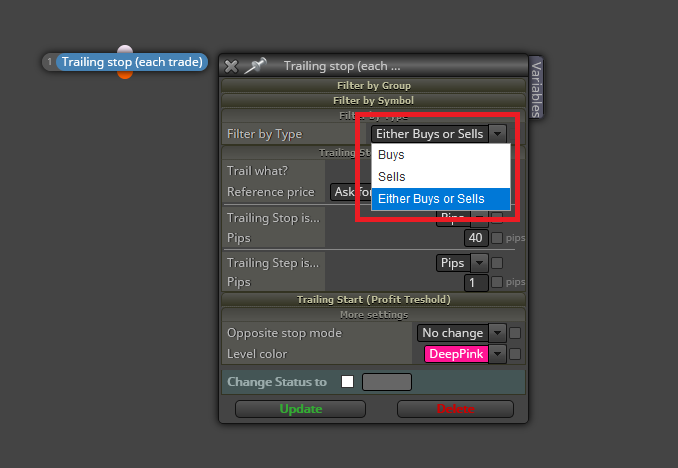Enable the Change Status to checkbox
Image resolution: width=678 pixels, height=468 pixels.
(347, 382)
